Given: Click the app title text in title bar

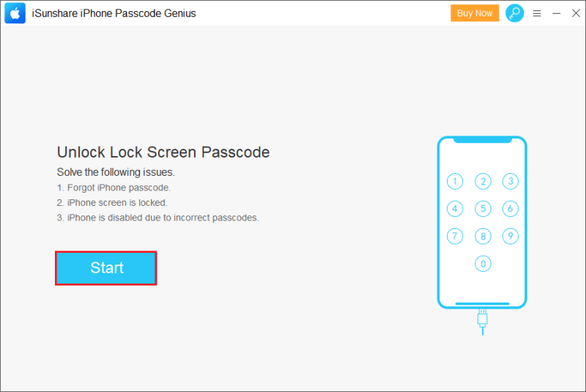Looking at the screenshot, I should [x=114, y=13].
